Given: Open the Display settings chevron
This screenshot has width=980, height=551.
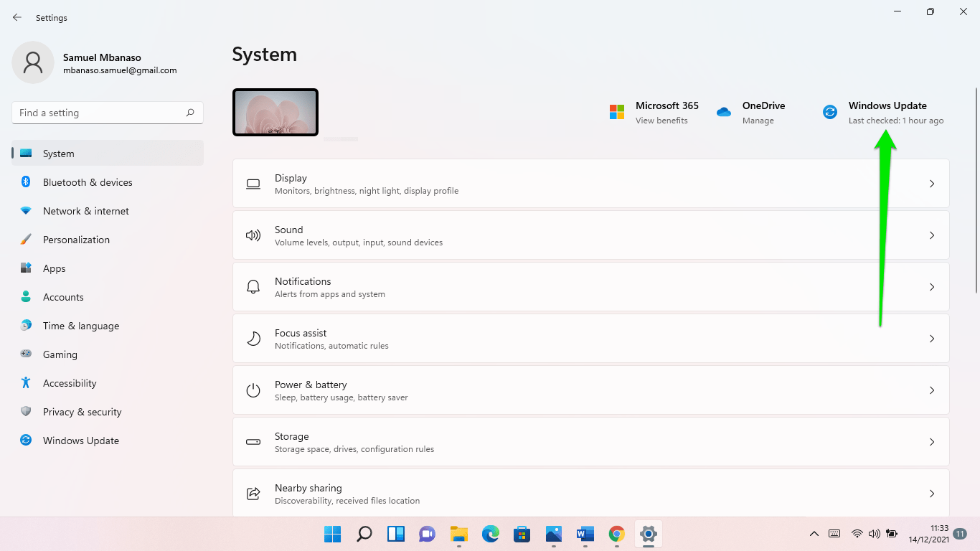Looking at the screenshot, I should pyautogui.click(x=932, y=184).
